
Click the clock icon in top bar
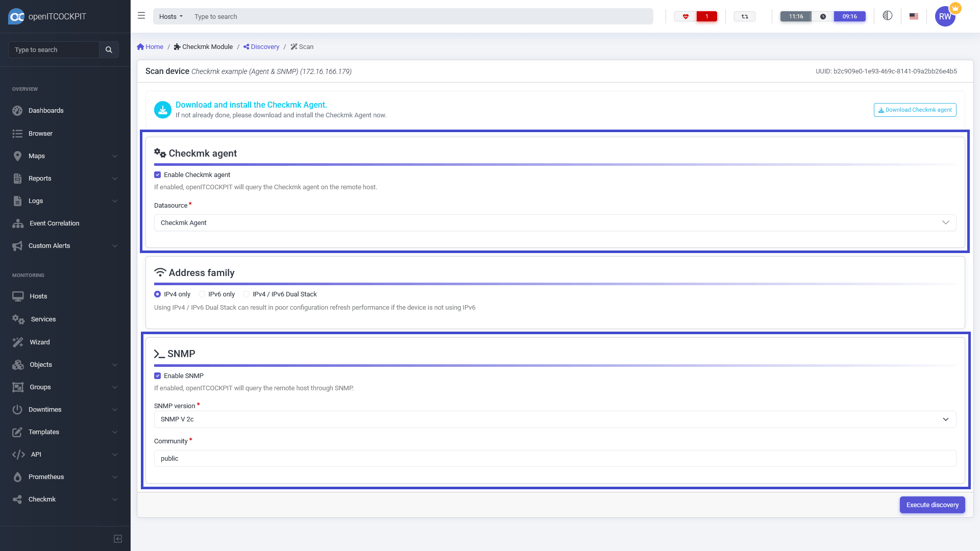coord(823,16)
